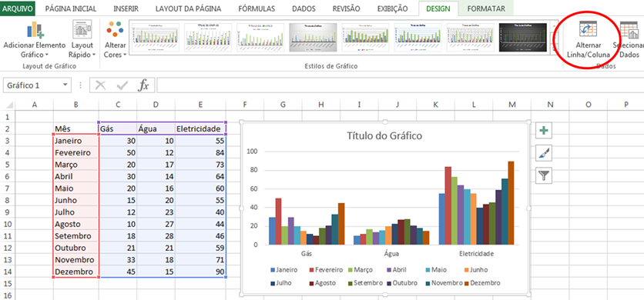Click the green plus chart elements button
This screenshot has width=644, height=300.
tap(544, 131)
